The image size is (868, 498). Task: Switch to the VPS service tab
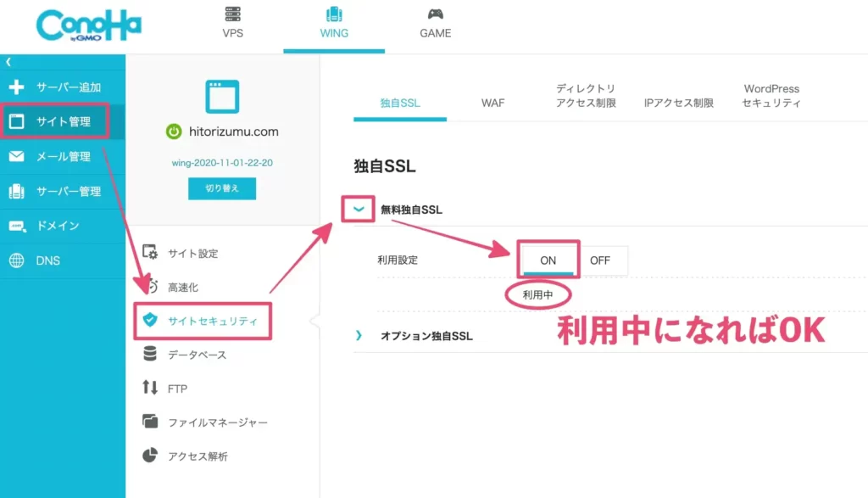(x=232, y=26)
